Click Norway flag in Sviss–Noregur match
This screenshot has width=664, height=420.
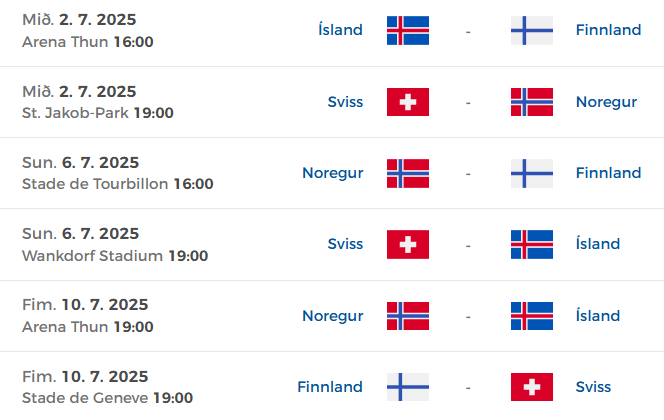tap(532, 102)
